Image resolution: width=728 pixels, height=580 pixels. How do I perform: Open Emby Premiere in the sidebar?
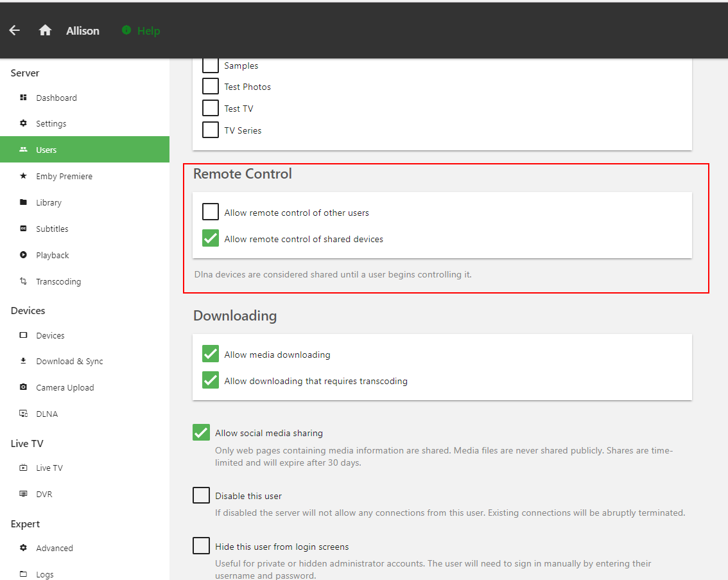85,176
